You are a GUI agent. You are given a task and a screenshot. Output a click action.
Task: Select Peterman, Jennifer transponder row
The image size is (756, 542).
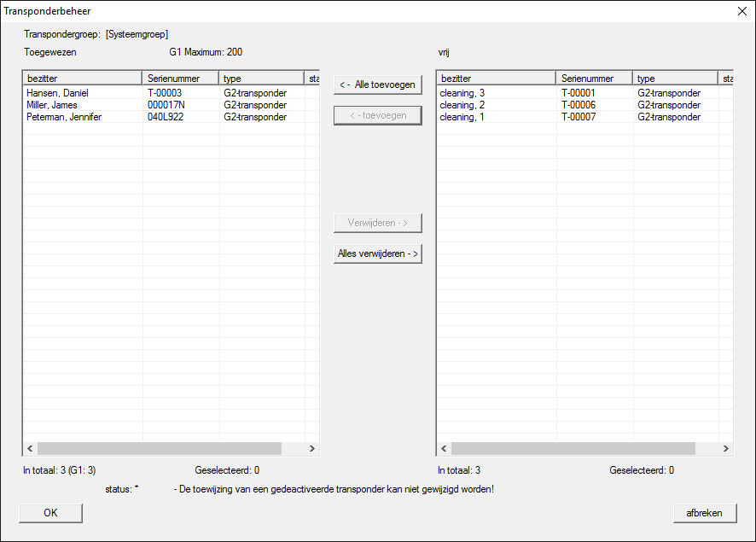point(64,117)
